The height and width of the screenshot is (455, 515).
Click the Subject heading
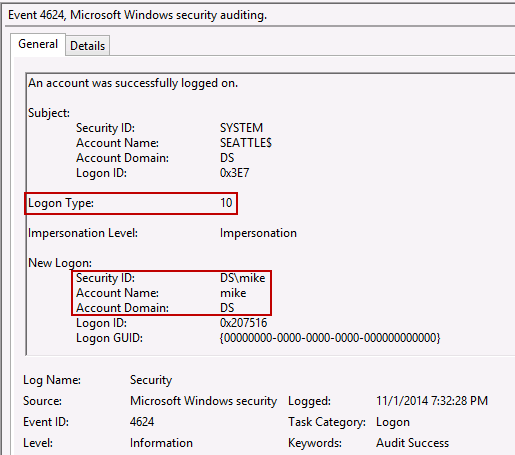point(49,113)
